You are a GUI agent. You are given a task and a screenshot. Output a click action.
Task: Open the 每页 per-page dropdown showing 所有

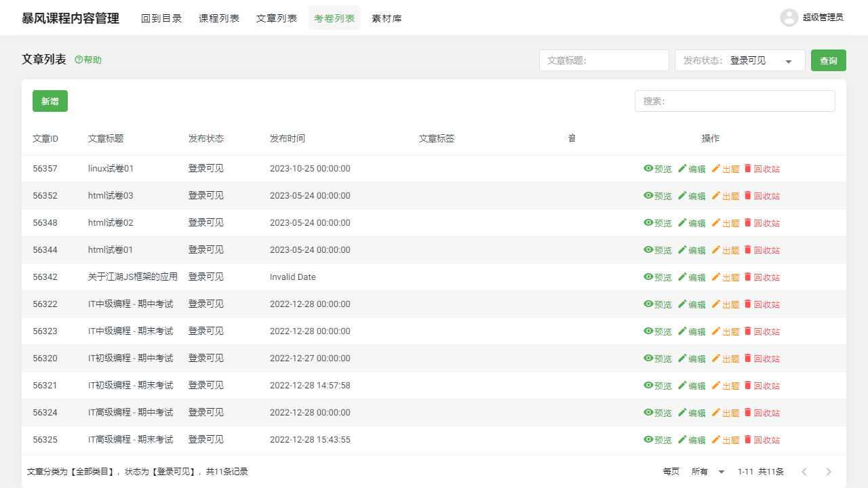point(706,471)
